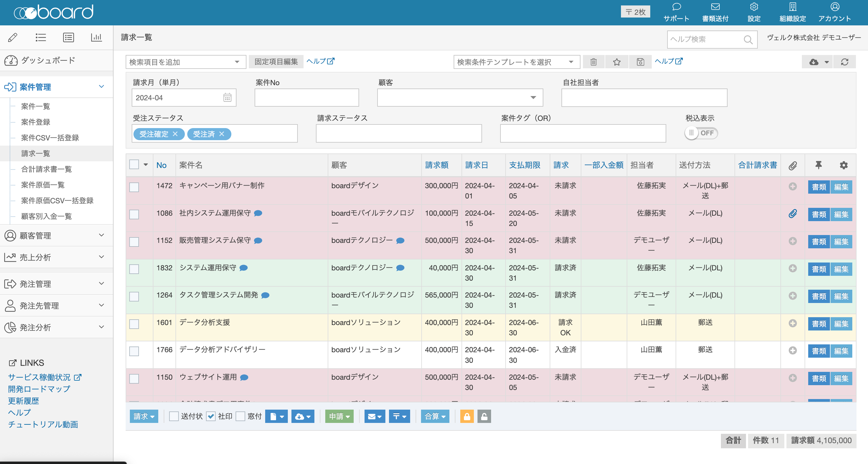This screenshot has height=464, width=868.
Task: Open 検索項目を追加 dropdown
Action: 186,62
